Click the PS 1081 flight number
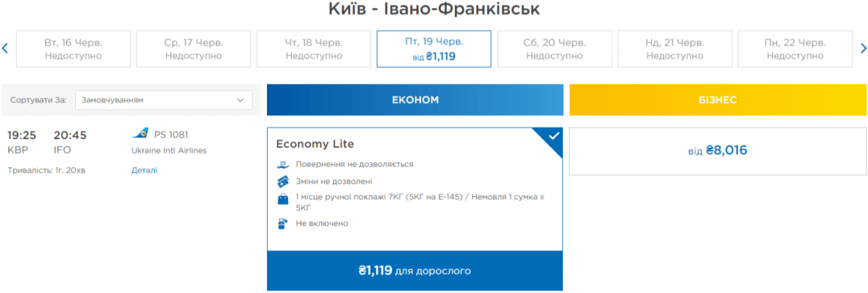This screenshot has width=868, height=293. 171,135
